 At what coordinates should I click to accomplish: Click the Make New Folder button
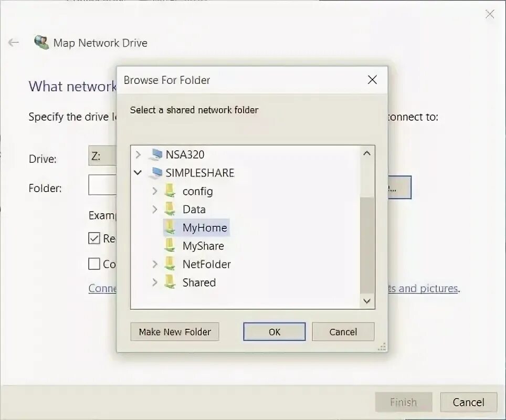175,332
